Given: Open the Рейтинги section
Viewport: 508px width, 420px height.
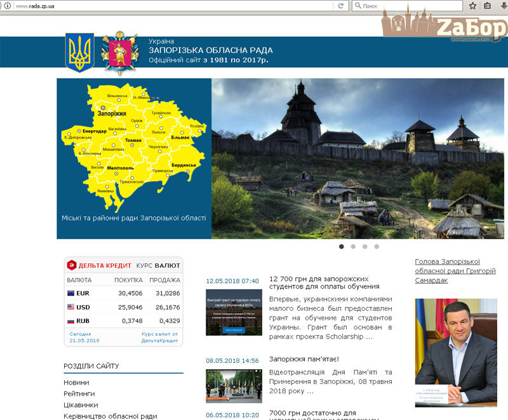Looking at the screenshot, I should pos(80,394).
